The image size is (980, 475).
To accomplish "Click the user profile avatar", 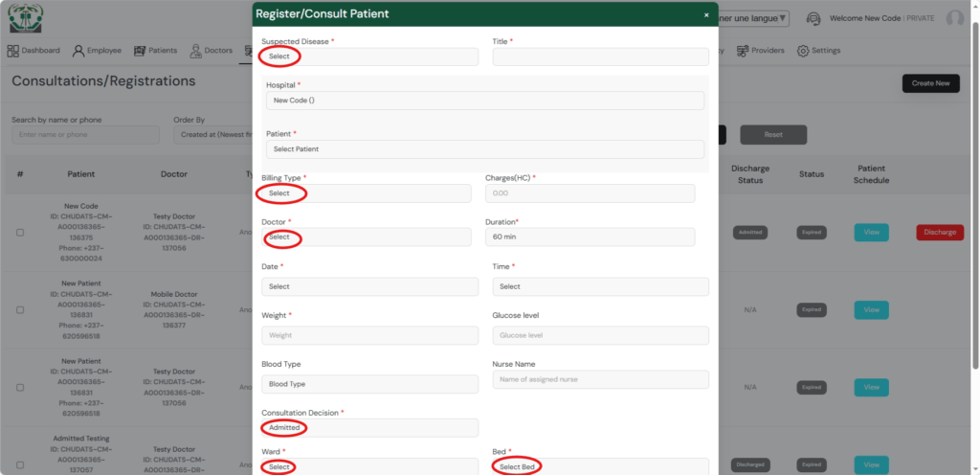I will [954, 18].
